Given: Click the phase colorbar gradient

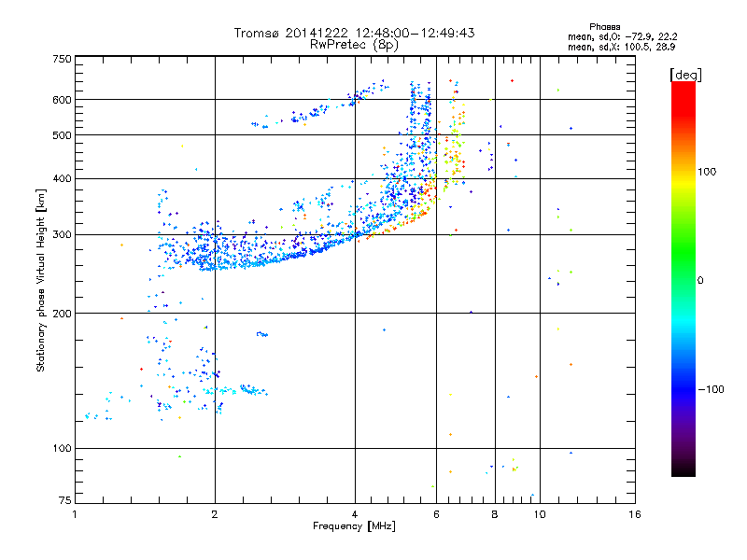Looking at the screenshot, I should click(684, 279).
